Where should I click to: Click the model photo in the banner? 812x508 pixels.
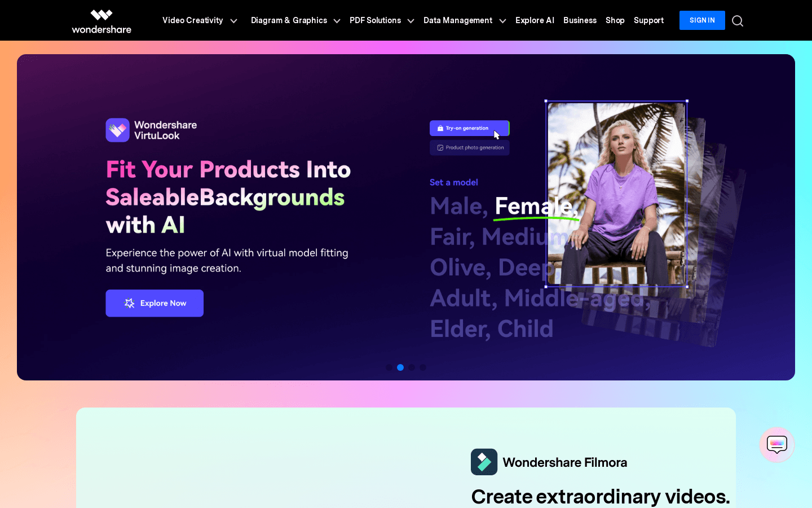click(x=616, y=194)
